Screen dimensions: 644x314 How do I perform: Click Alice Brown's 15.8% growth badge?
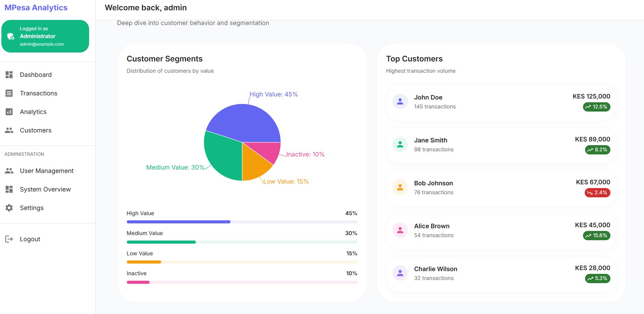tap(596, 235)
